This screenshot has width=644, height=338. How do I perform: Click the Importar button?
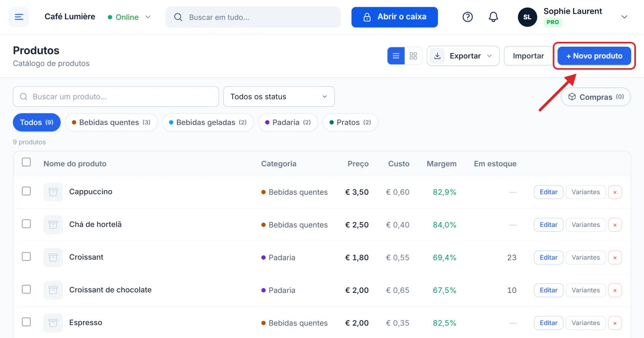pos(528,56)
